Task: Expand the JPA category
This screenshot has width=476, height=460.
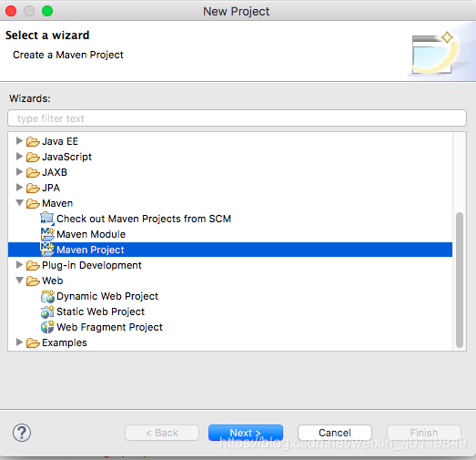Action: pos(19,187)
